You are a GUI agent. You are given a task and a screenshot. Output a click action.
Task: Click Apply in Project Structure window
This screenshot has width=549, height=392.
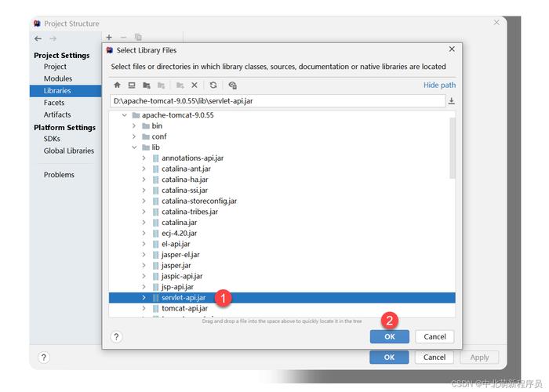pyautogui.click(x=479, y=358)
